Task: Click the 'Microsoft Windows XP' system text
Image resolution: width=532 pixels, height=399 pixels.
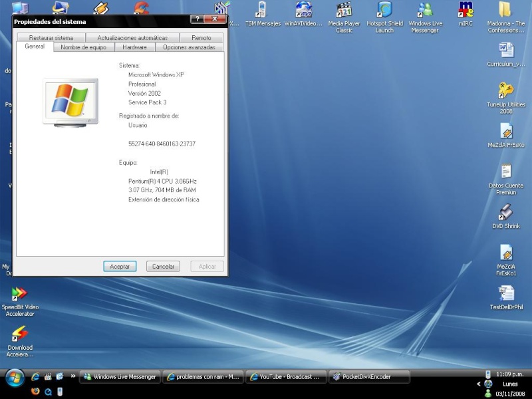Action: pyautogui.click(x=156, y=74)
